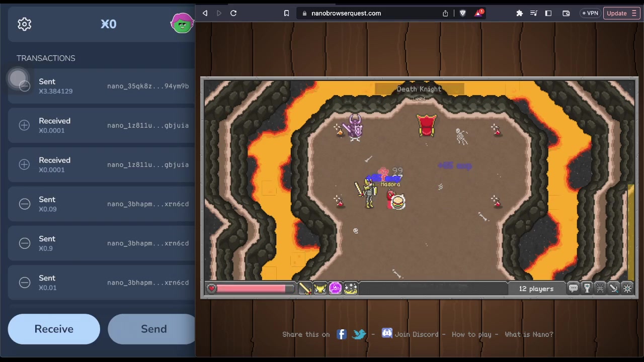Click address beside second Received X0.0001
The width and height of the screenshot is (644, 362).
(x=148, y=164)
